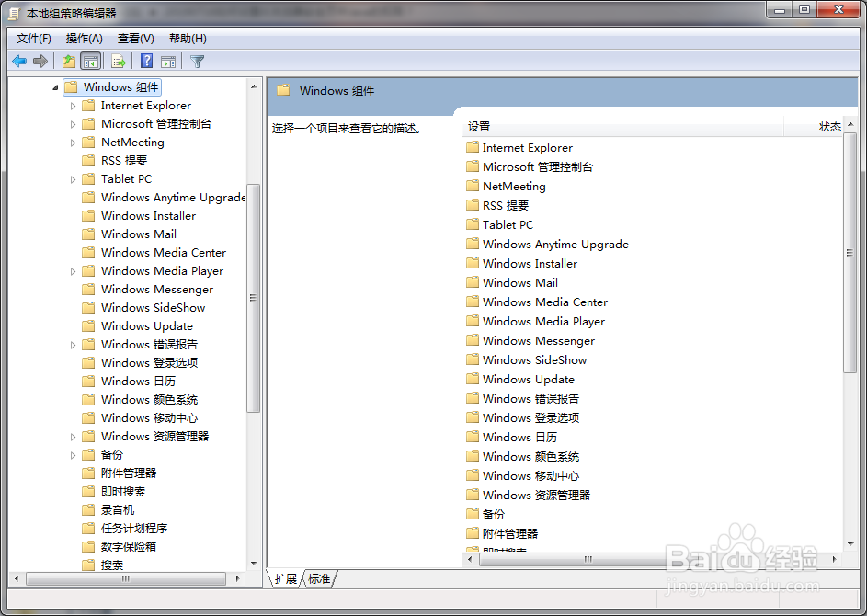This screenshot has height=616, width=867.
Task: Select Windows Anytime Upgrade in the tree
Action: [173, 198]
